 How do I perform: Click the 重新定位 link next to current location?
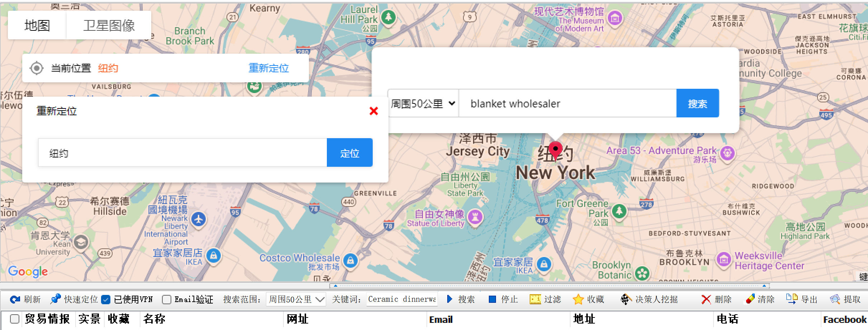point(268,68)
